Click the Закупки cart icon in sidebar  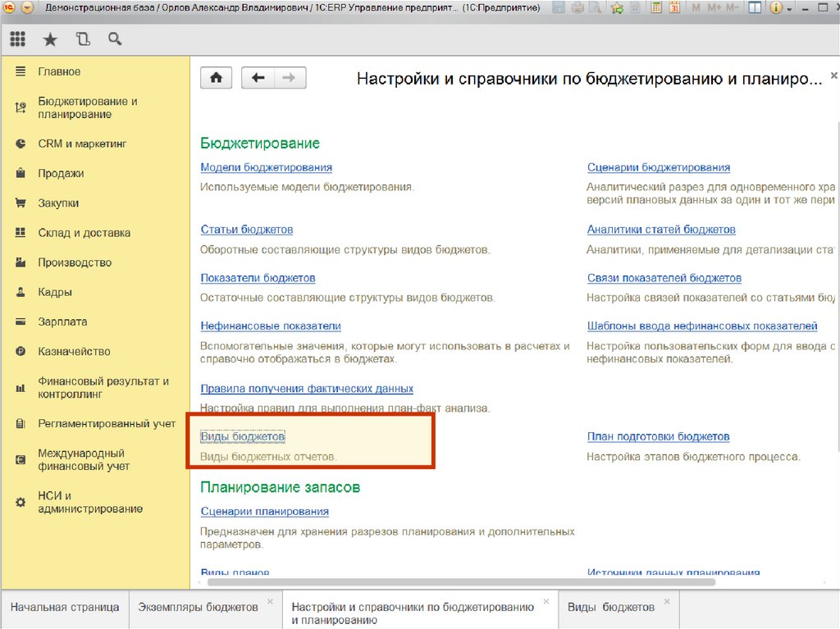(x=21, y=203)
